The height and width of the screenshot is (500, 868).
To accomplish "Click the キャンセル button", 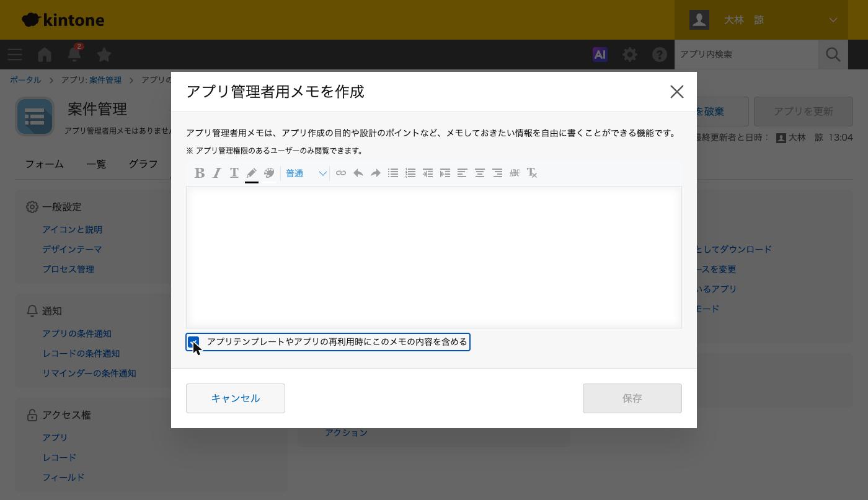I will point(236,398).
